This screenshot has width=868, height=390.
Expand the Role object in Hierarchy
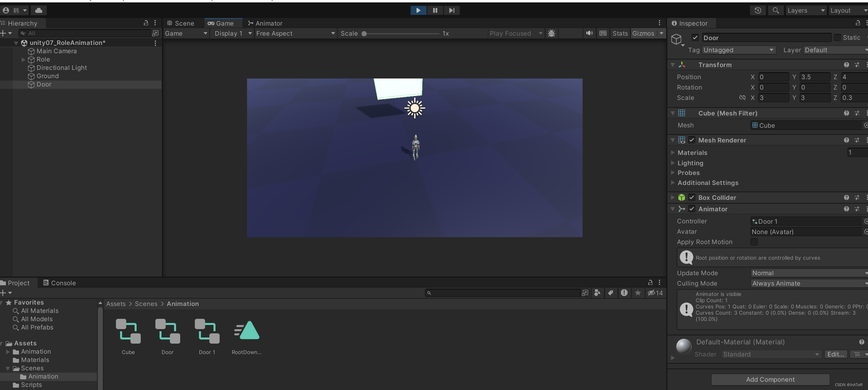[23, 59]
